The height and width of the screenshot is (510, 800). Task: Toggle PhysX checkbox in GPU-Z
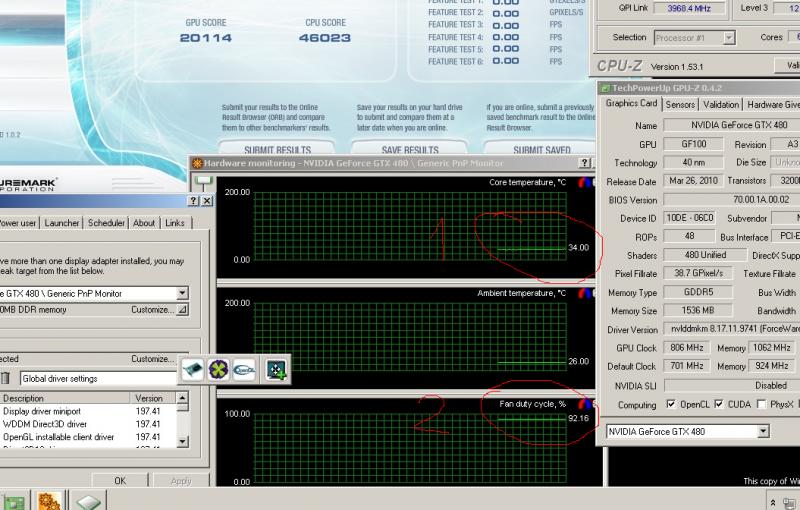click(761, 404)
